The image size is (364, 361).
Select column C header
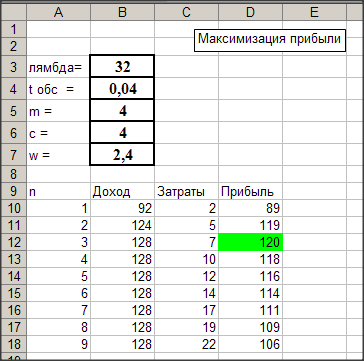[x=186, y=13]
